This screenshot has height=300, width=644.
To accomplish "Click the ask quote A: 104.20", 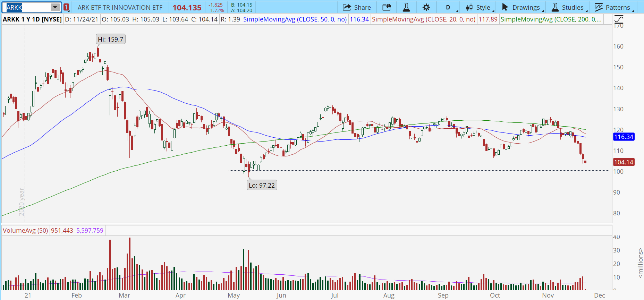I will tap(242, 10).
